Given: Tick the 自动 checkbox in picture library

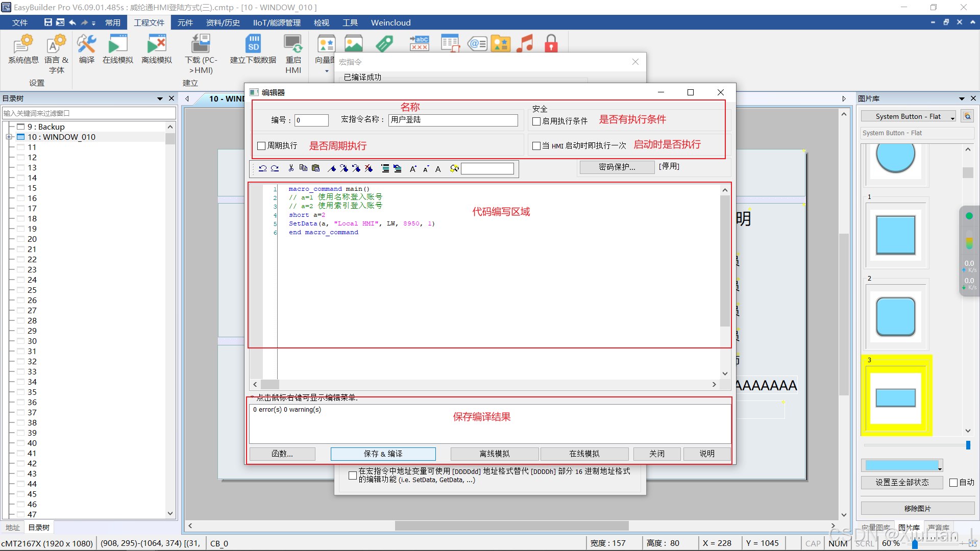Looking at the screenshot, I should pyautogui.click(x=953, y=483).
